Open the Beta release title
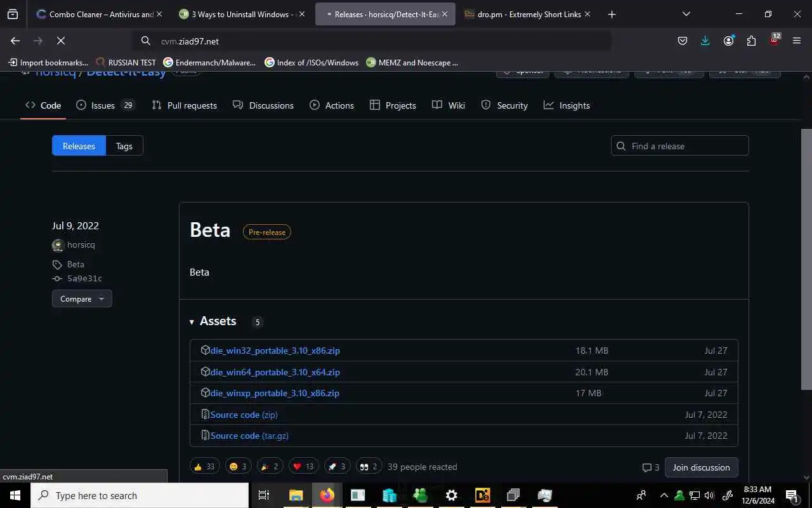 (x=210, y=230)
